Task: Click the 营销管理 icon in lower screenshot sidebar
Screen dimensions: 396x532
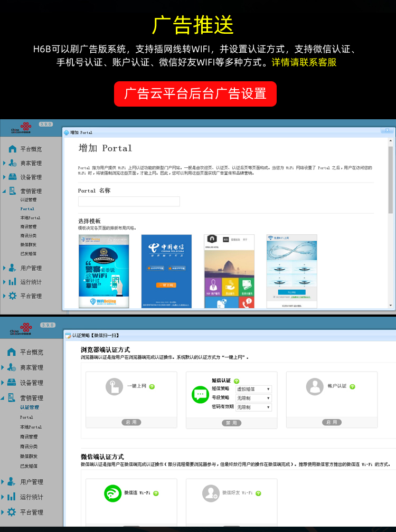Action: (x=12, y=397)
